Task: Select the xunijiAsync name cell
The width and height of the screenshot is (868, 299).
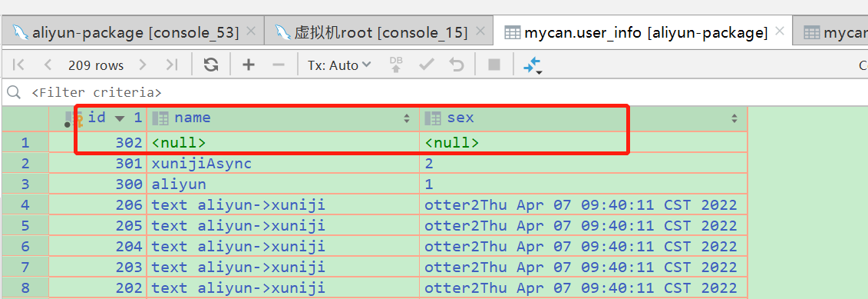Action: pyautogui.click(x=283, y=164)
